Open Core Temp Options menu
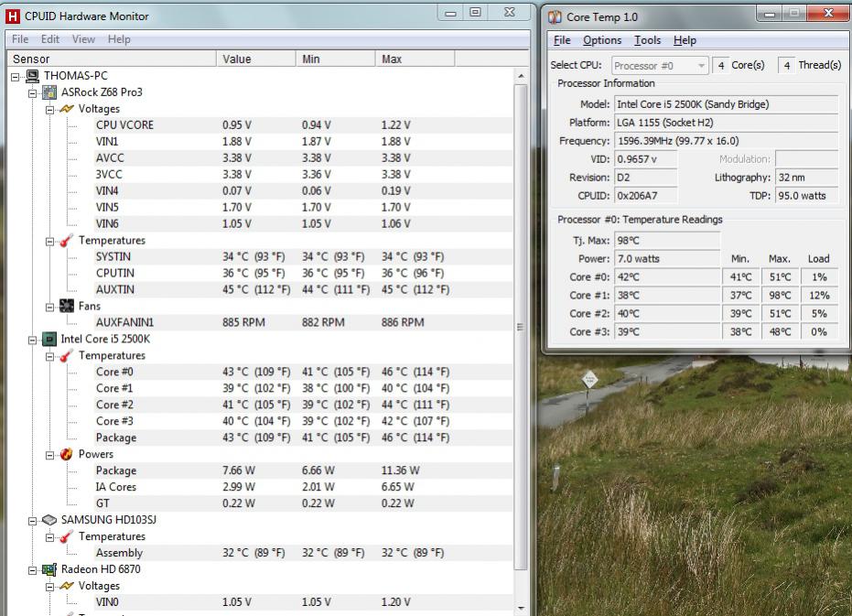Screen dimensions: 852x616 coord(602,40)
